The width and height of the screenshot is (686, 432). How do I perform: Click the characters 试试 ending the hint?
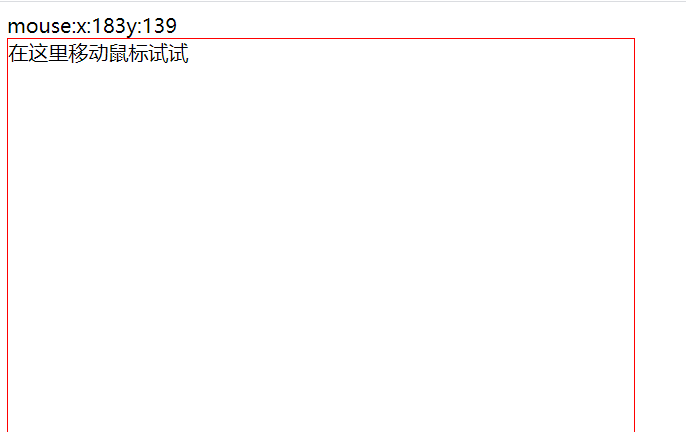pos(169,53)
